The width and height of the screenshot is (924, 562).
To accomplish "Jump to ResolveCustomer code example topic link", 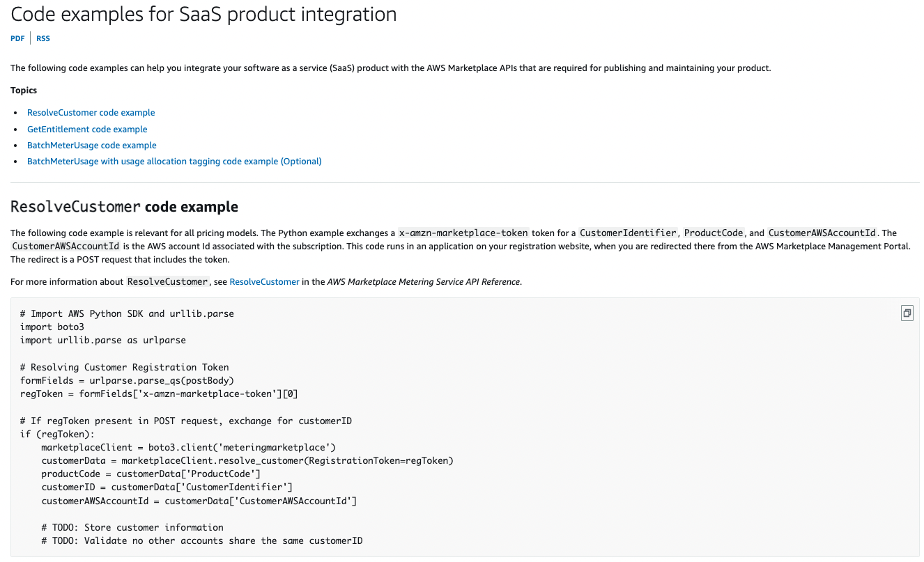I will 91,113.
